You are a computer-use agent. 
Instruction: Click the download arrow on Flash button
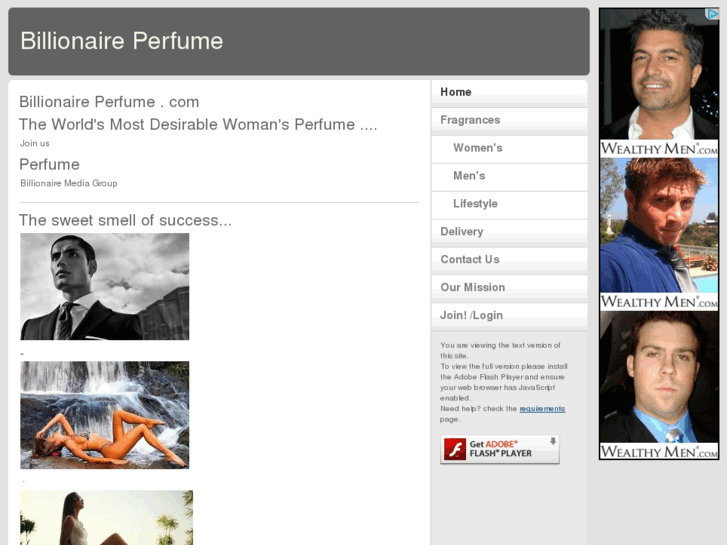[x=553, y=441]
